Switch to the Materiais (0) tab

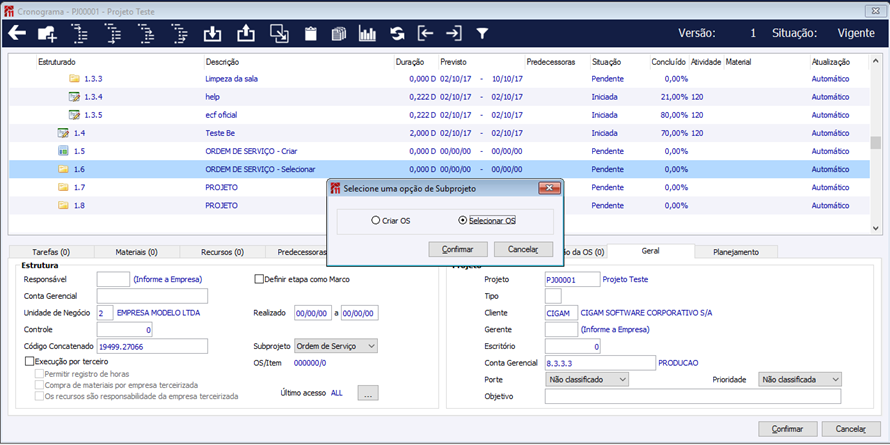pos(137,252)
